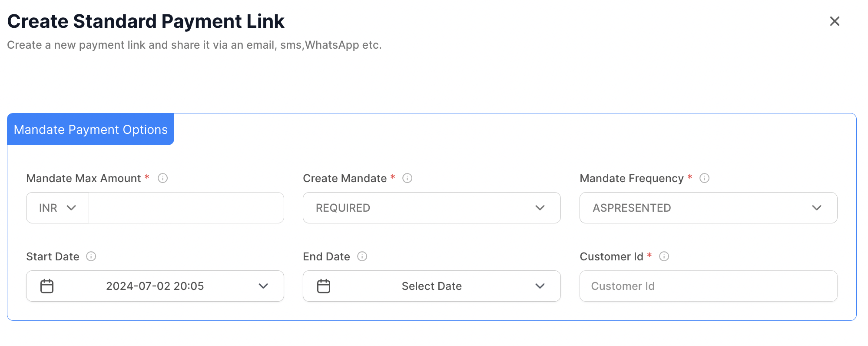This screenshot has height=346, width=868.
Task: Click info icon beside Mandate Frequency label
Action: (704, 178)
